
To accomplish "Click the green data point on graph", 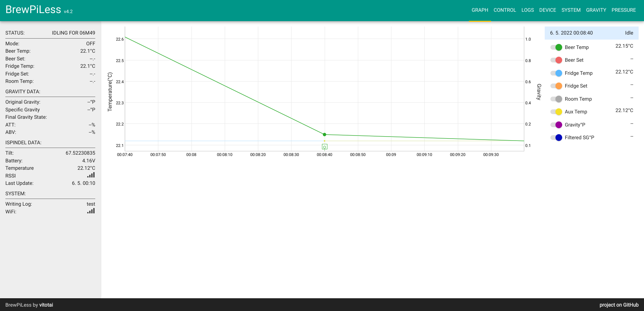I will tap(324, 135).
